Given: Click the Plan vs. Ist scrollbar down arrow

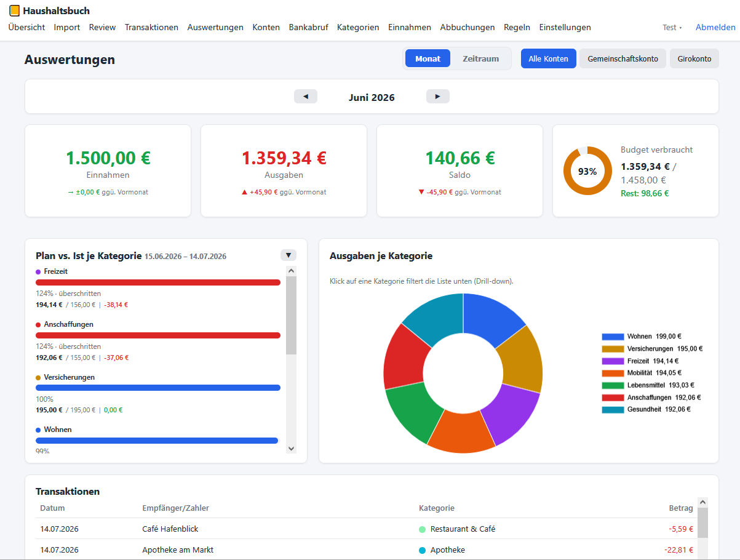Looking at the screenshot, I should [x=292, y=449].
